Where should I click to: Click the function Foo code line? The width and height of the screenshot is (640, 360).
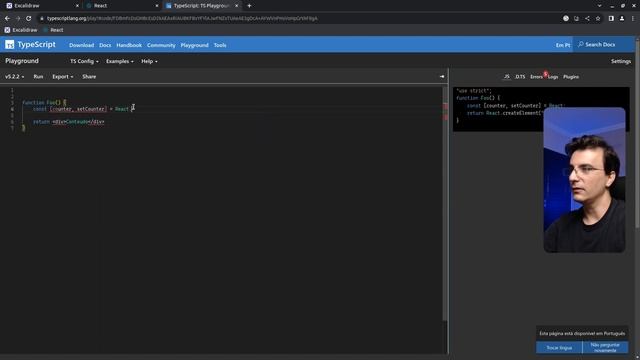point(44,102)
